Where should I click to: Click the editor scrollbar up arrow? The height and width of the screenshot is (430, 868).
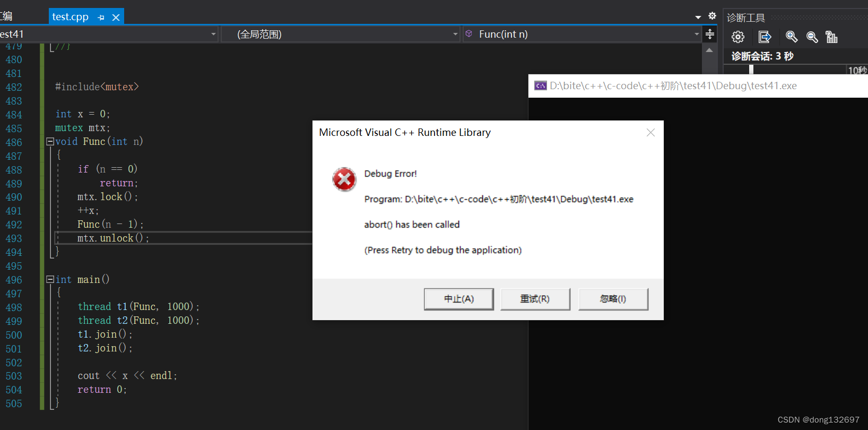tap(709, 50)
